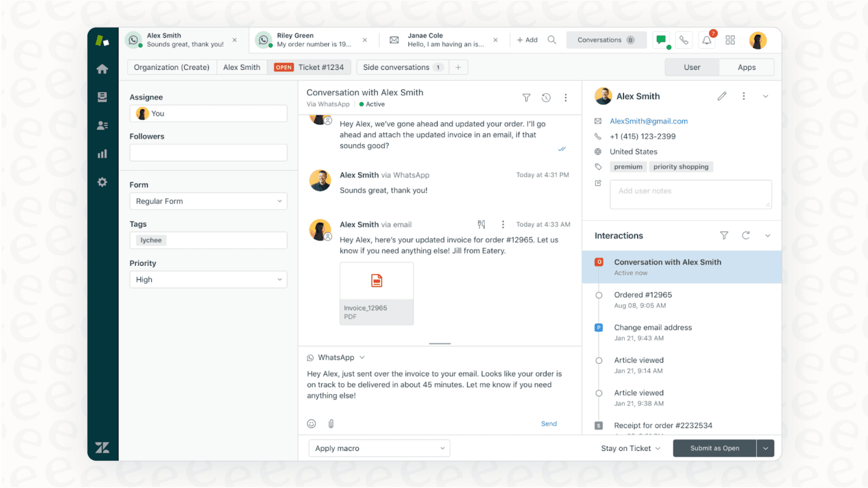
Task: Switch to the Apps tab
Action: coord(746,67)
